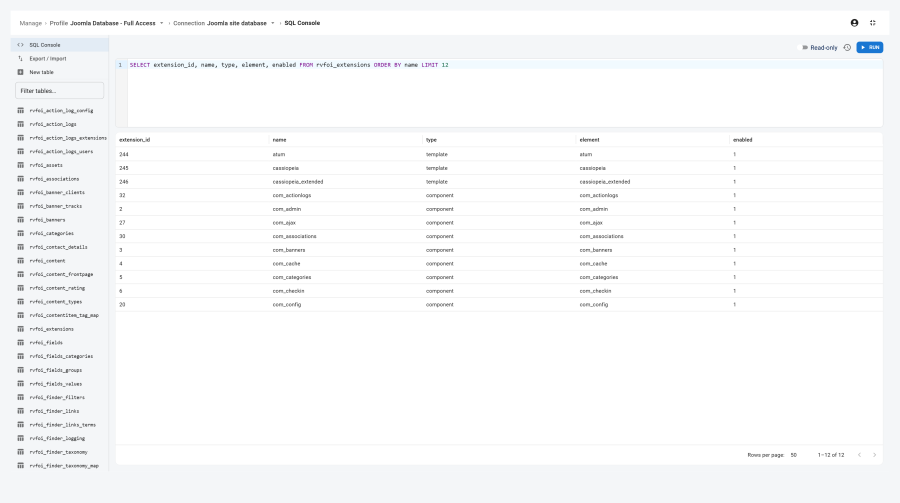The height and width of the screenshot is (503, 900).
Task: Open the user account icon
Action: (x=854, y=23)
